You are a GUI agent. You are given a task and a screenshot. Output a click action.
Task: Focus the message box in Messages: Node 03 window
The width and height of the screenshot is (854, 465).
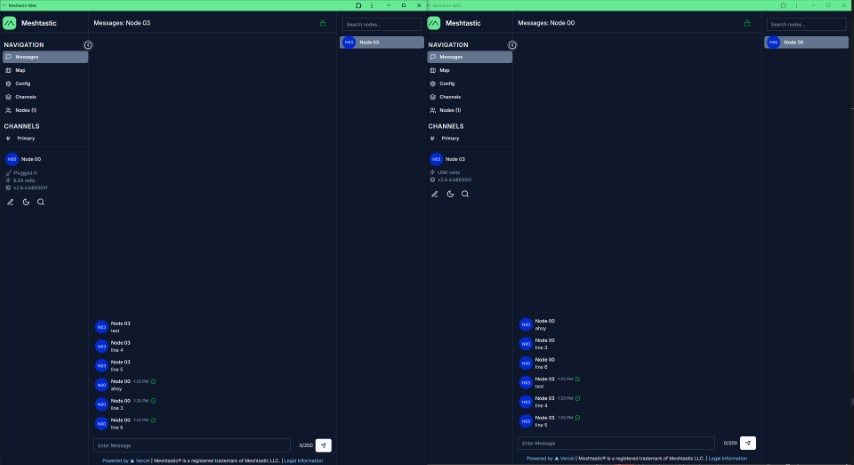pyautogui.click(x=192, y=445)
